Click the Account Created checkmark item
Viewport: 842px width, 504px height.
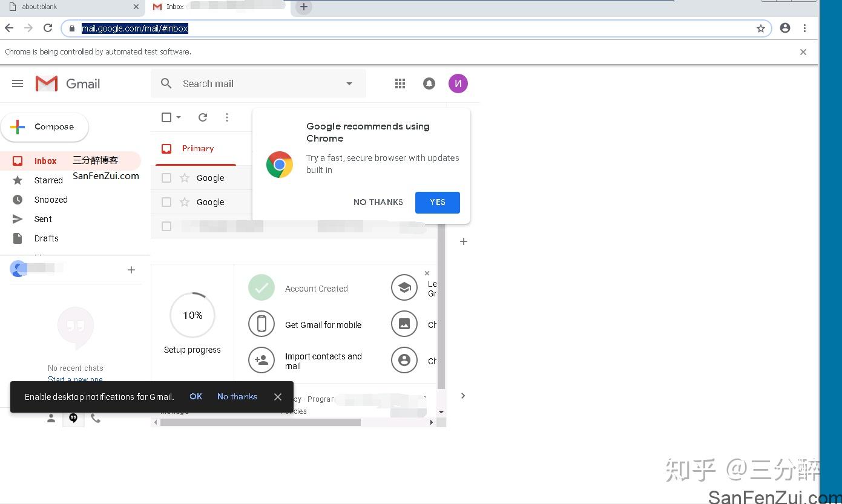click(x=261, y=288)
